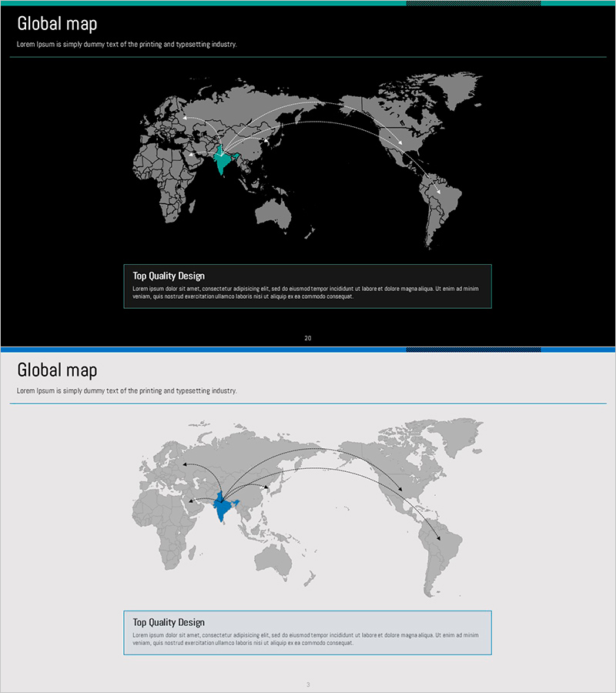The image size is (616, 693).
Task: Select the Lorem Ipsum subtitle on the dark slide
Action: coord(126,44)
